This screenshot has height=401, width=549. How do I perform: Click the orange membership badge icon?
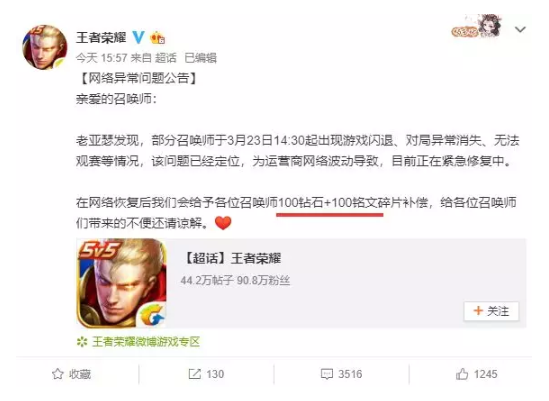point(157,37)
